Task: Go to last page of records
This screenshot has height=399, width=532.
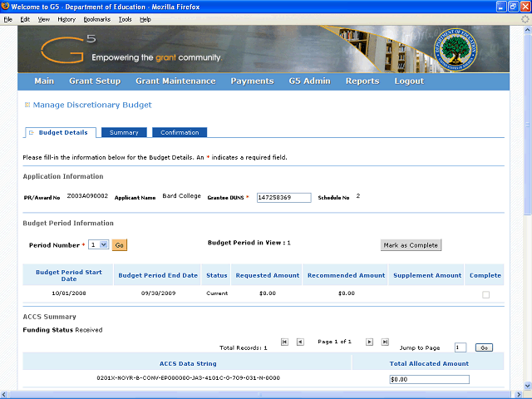Action: tap(385, 342)
